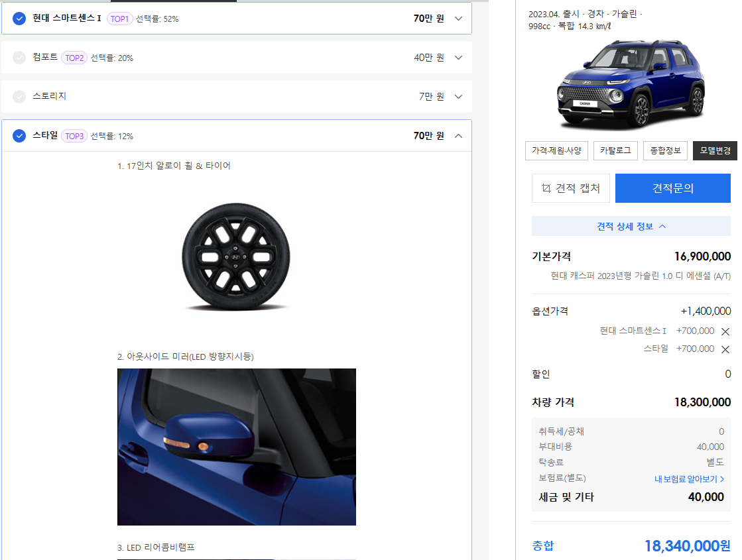The height and width of the screenshot is (560, 742).
Task: Click the blue Casper car image
Action: [631, 84]
